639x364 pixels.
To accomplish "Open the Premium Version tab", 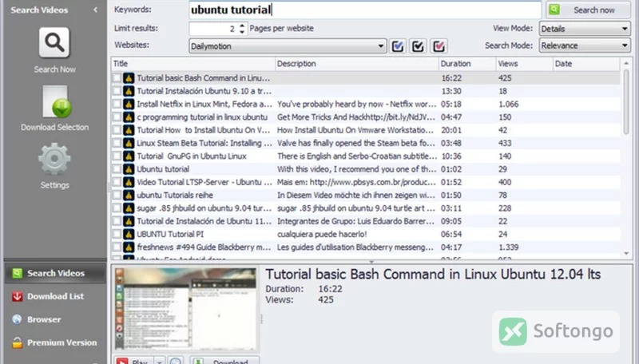I will pos(55,342).
